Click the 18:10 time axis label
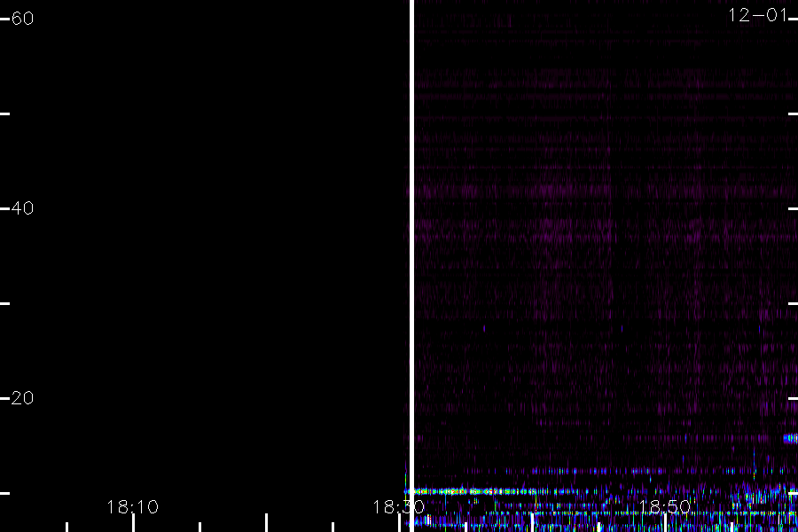This screenshot has height=532, width=798. pyautogui.click(x=133, y=507)
